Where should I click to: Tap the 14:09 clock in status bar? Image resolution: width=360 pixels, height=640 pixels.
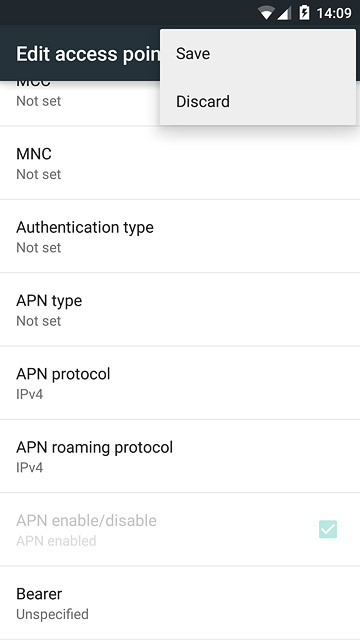(x=334, y=13)
